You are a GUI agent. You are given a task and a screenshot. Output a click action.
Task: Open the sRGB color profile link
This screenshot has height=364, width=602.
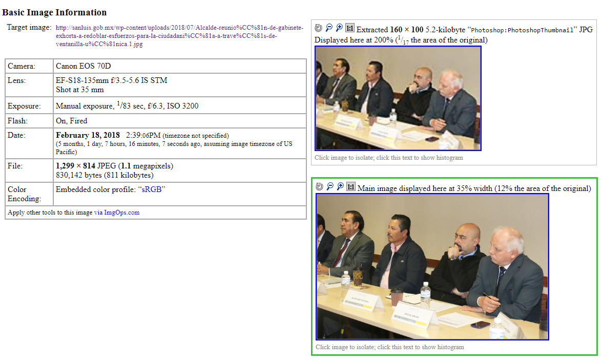(x=152, y=189)
